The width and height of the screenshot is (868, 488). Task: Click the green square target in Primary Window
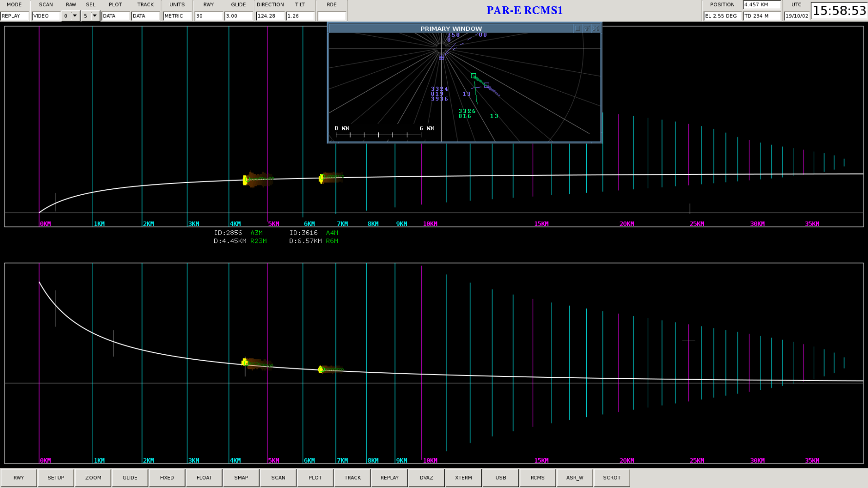tap(474, 76)
